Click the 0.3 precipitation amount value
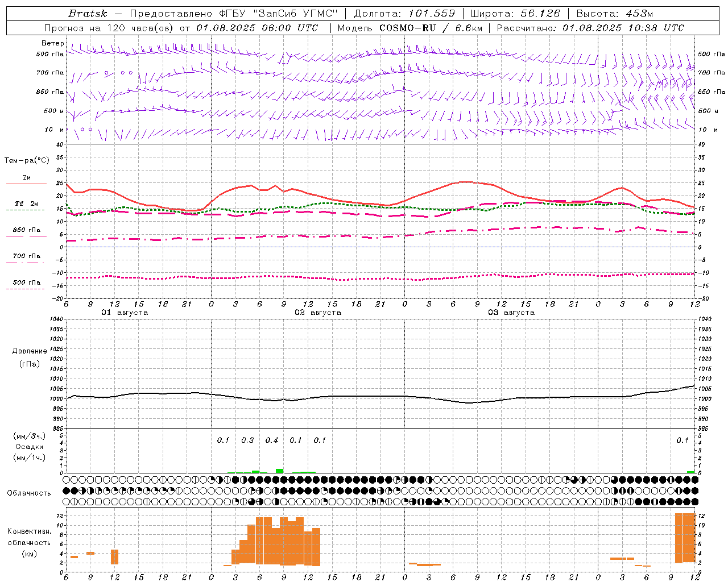The height and width of the screenshot is (582, 728). (247, 440)
